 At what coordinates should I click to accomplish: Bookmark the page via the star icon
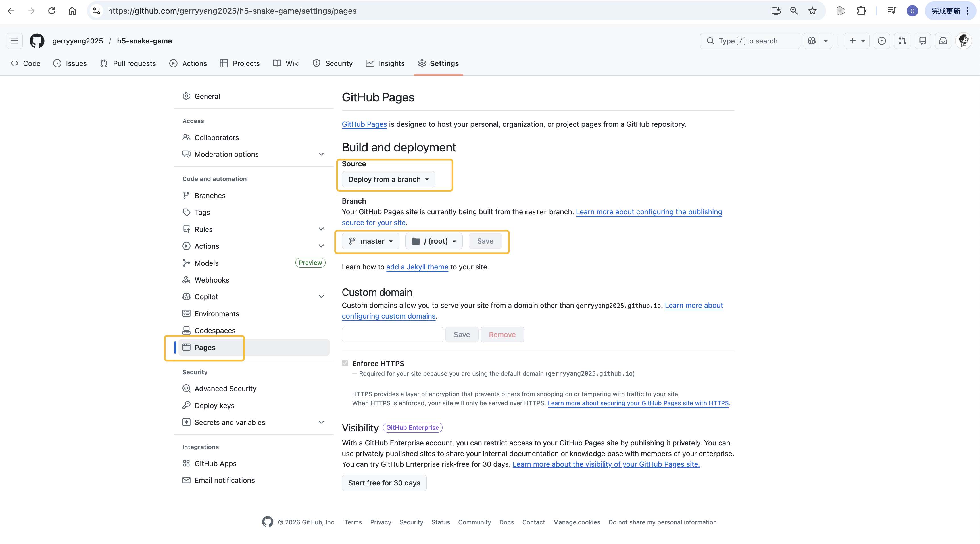pyautogui.click(x=812, y=11)
